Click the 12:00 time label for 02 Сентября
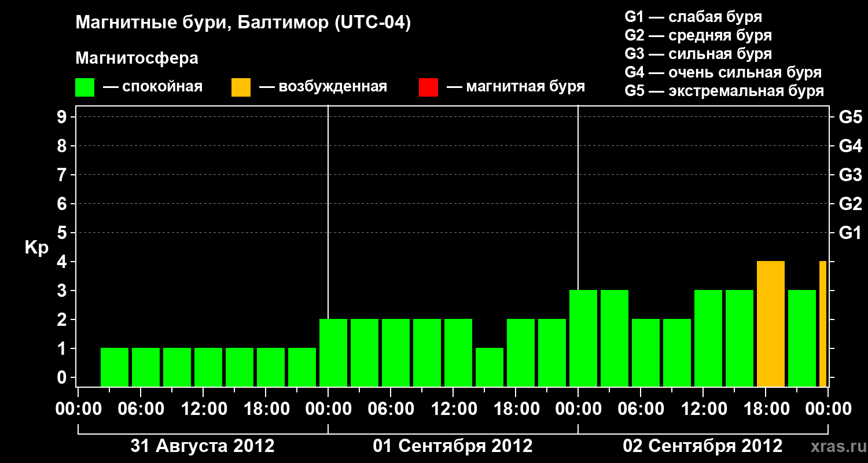The width and height of the screenshot is (868, 463). click(x=703, y=409)
